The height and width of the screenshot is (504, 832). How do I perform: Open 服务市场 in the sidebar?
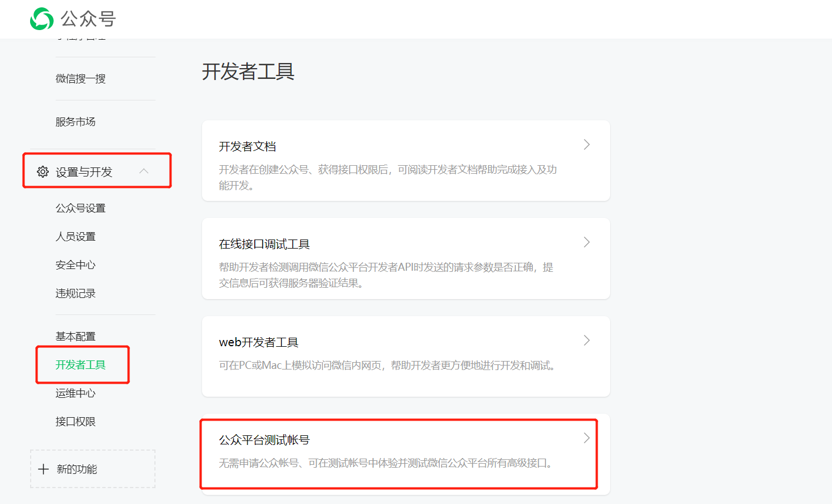point(75,121)
